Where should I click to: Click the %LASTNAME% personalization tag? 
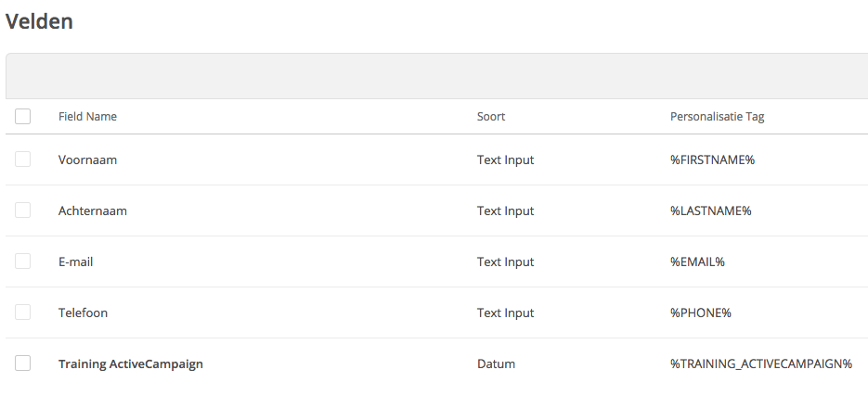[710, 210]
